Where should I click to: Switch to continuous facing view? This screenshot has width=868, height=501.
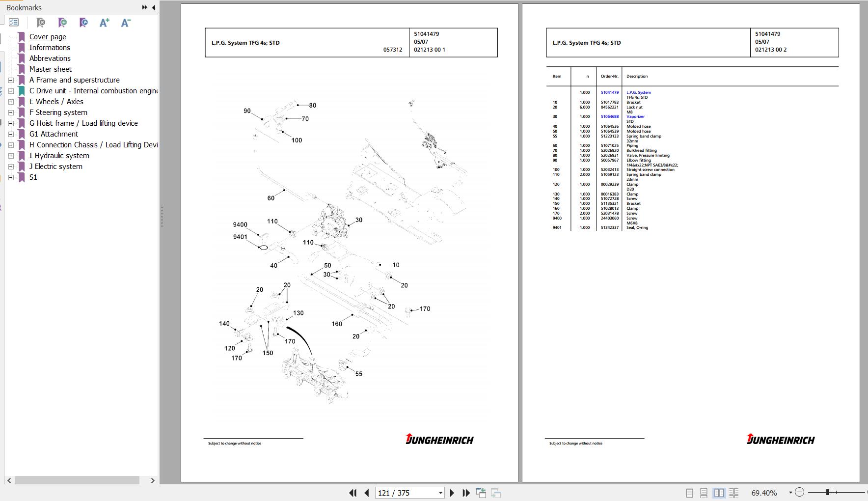point(734,493)
